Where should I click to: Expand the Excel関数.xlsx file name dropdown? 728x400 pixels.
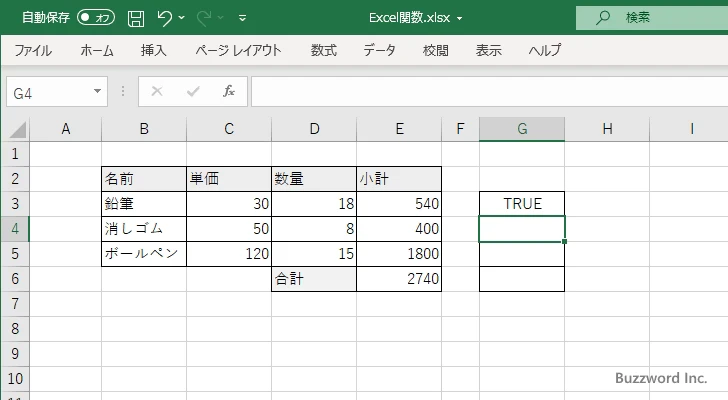[460, 19]
